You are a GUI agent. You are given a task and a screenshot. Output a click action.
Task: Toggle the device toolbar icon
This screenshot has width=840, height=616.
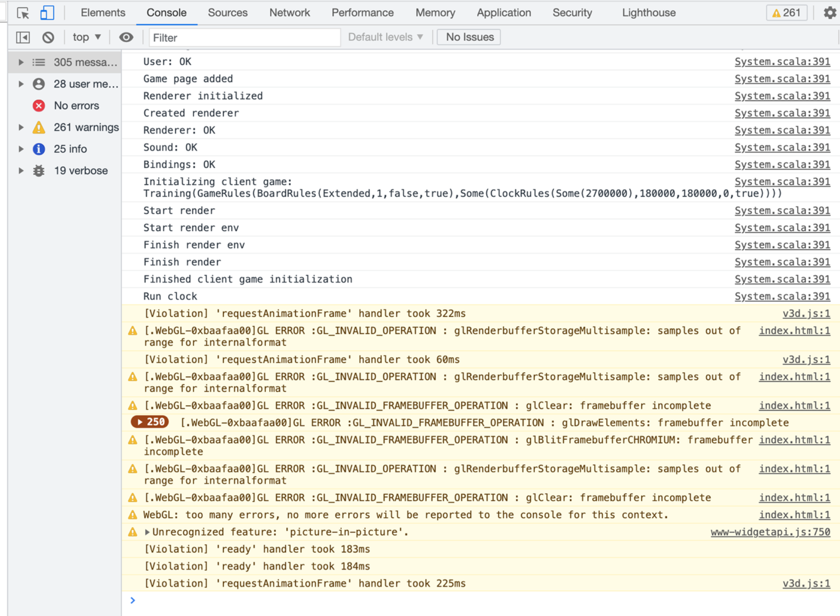47,13
